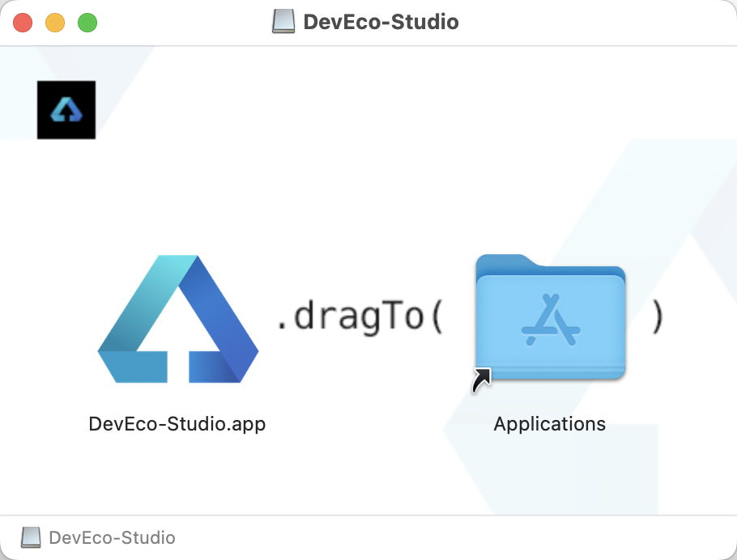Select the Applications folder name label

pyautogui.click(x=550, y=424)
